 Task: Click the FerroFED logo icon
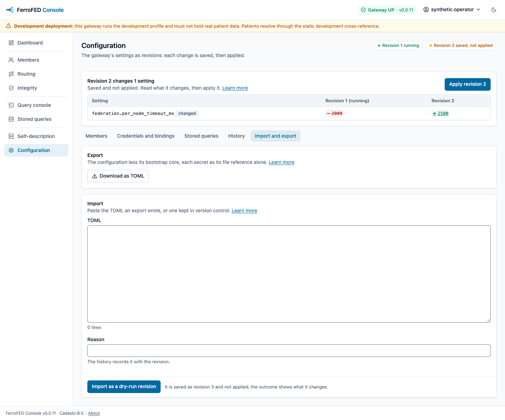10,10
